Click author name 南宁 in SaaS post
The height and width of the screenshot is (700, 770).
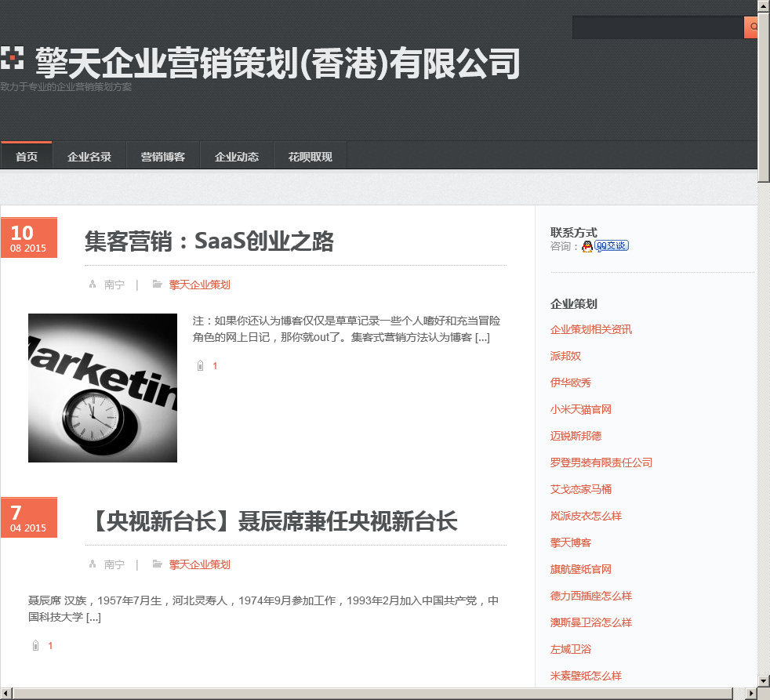click(x=114, y=285)
